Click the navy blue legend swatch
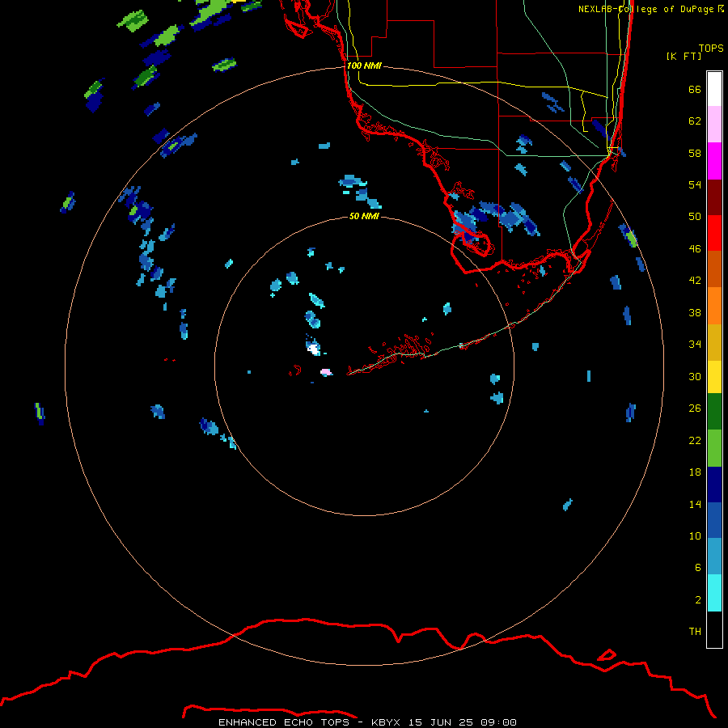This screenshot has height=728, width=728. [x=714, y=485]
